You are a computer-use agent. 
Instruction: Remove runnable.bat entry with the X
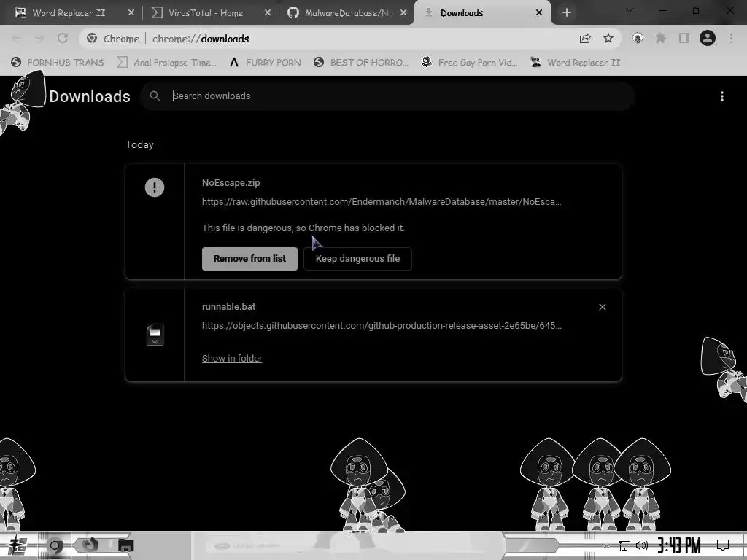pos(602,307)
